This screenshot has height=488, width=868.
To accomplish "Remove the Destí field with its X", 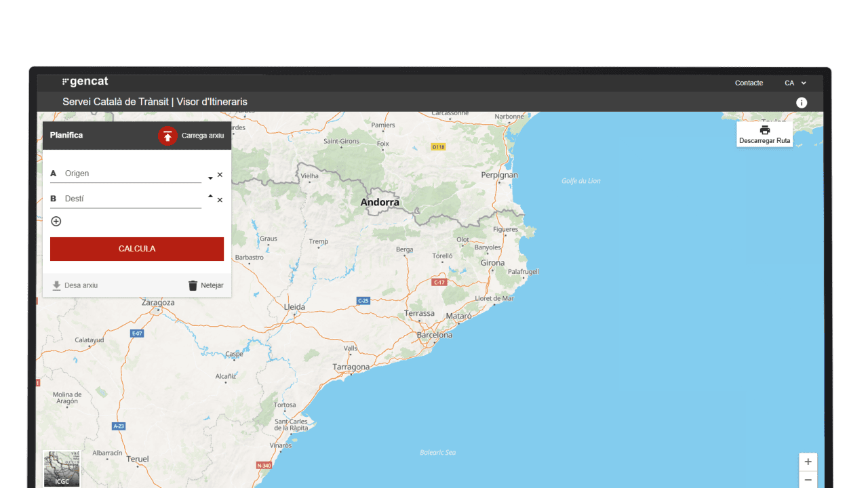I will pyautogui.click(x=220, y=200).
